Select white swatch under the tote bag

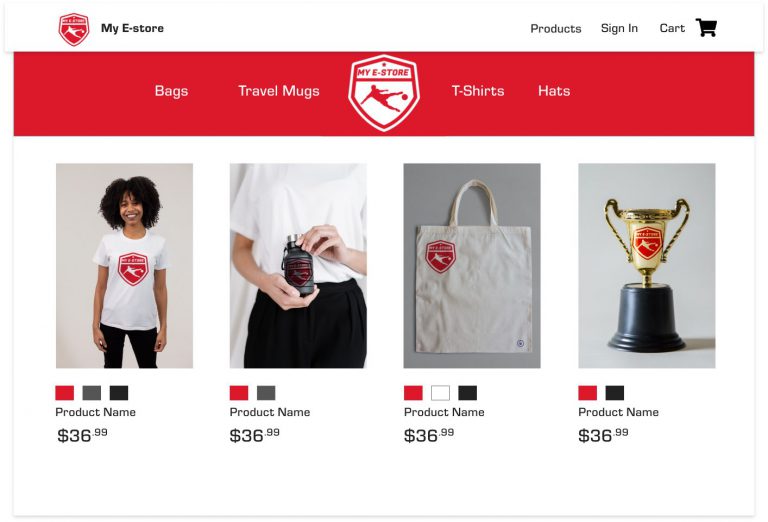pos(440,393)
